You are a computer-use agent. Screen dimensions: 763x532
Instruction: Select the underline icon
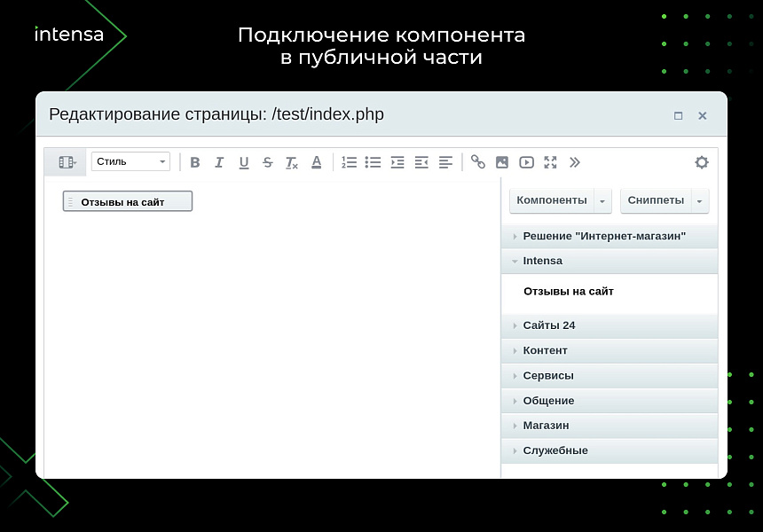pyautogui.click(x=242, y=162)
